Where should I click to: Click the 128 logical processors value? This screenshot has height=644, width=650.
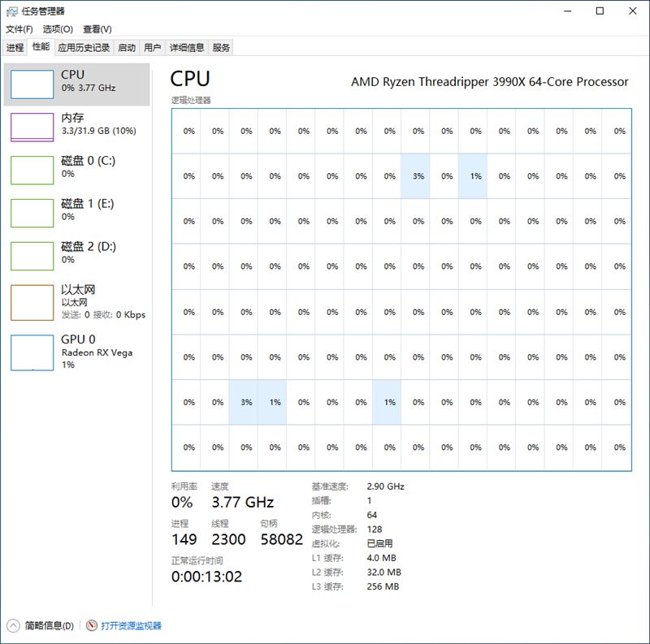click(375, 529)
